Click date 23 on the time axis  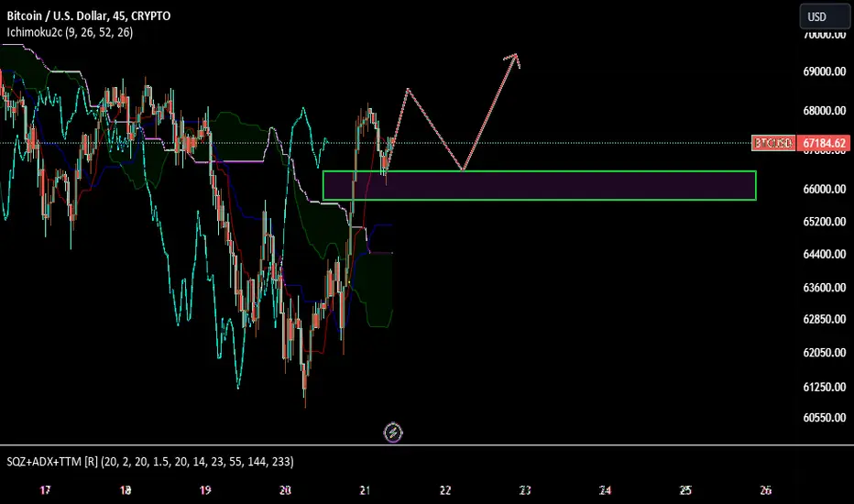(525, 490)
